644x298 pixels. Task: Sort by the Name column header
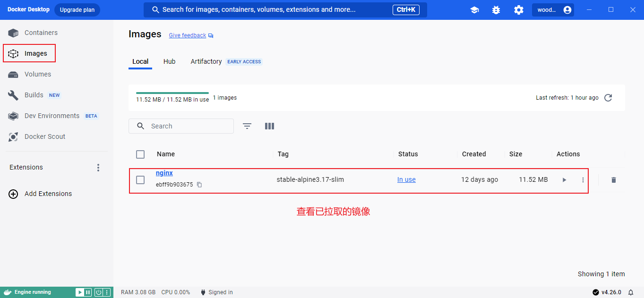pos(166,154)
